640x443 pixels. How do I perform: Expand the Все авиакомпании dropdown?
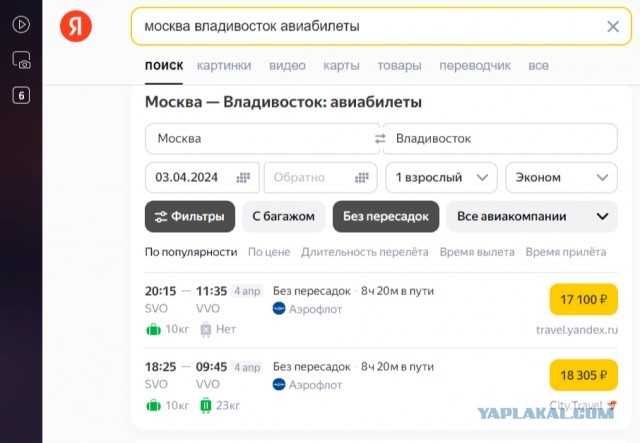coord(532,216)
